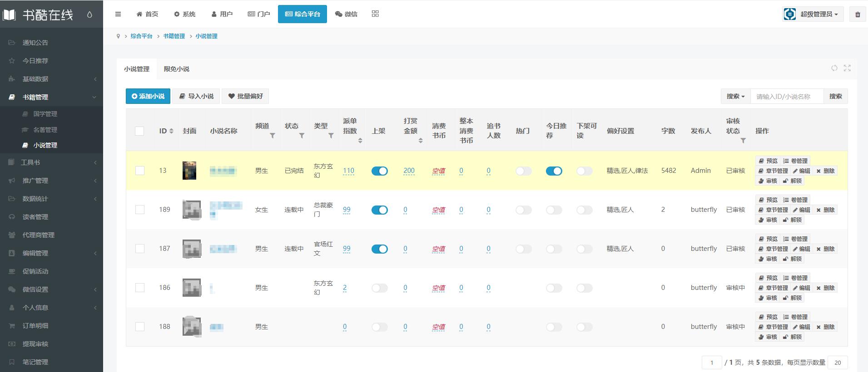Enable 热门 switch for novel ID 189

[523, 210]
